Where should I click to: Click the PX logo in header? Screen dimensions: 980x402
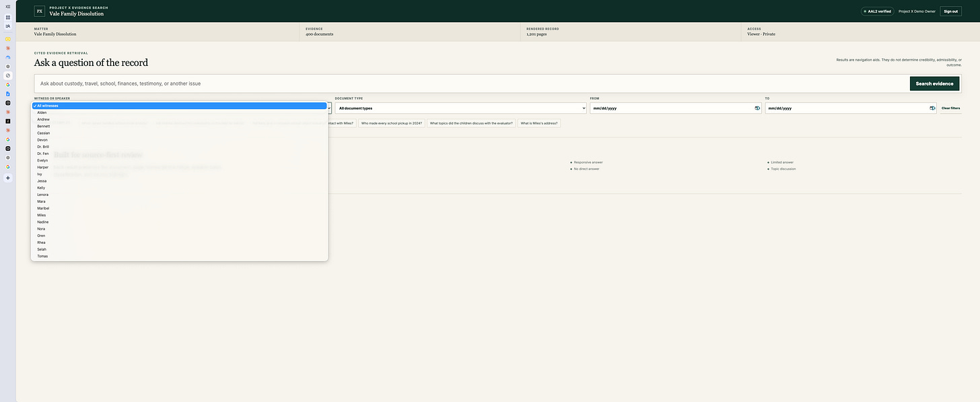(39, 11)
